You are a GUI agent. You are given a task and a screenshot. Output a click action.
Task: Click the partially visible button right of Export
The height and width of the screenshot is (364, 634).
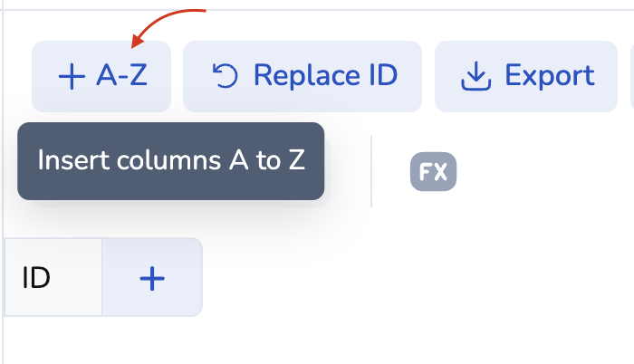pos(630,76)
